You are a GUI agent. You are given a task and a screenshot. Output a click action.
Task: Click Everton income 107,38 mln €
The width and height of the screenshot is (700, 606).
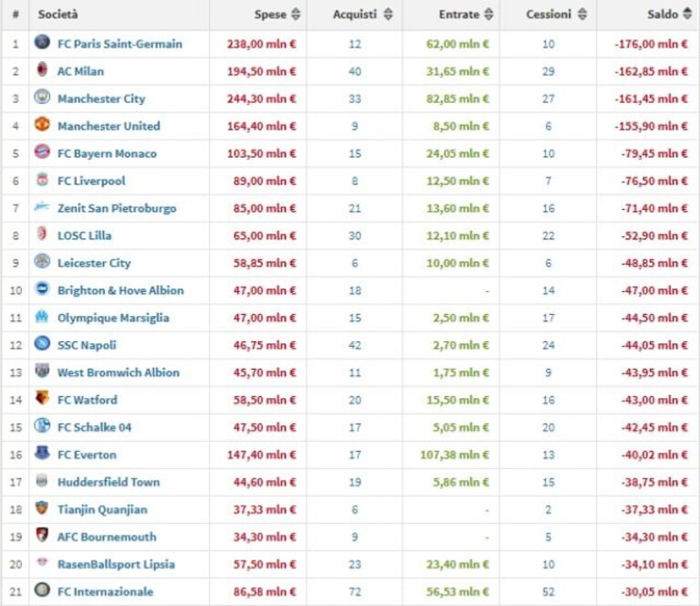454,455
